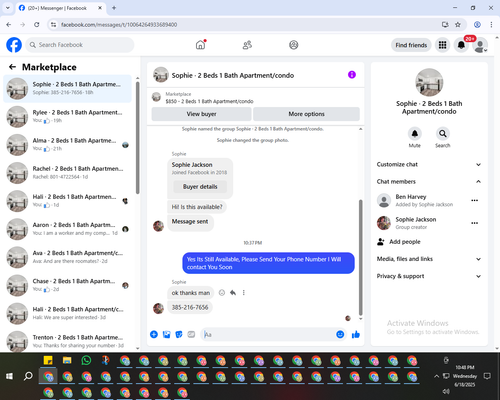
Task: Open Windows taskbar search
Action: click(28, 376)
